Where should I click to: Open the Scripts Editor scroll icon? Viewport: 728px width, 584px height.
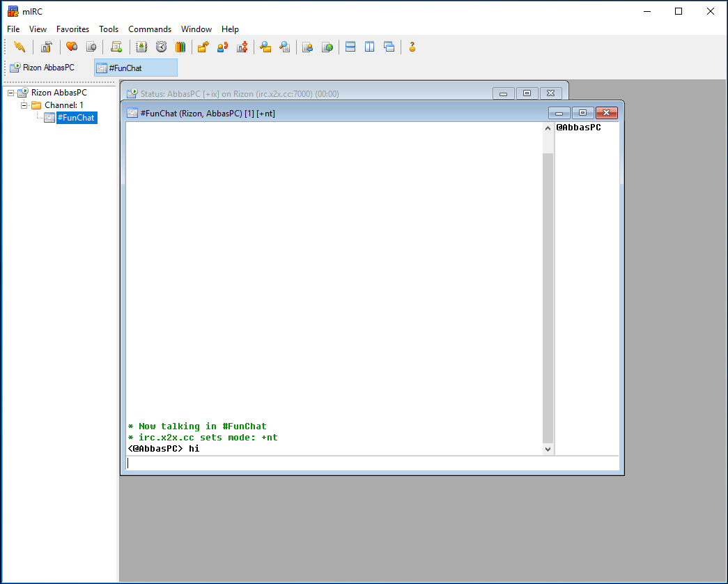coord(116,47)
